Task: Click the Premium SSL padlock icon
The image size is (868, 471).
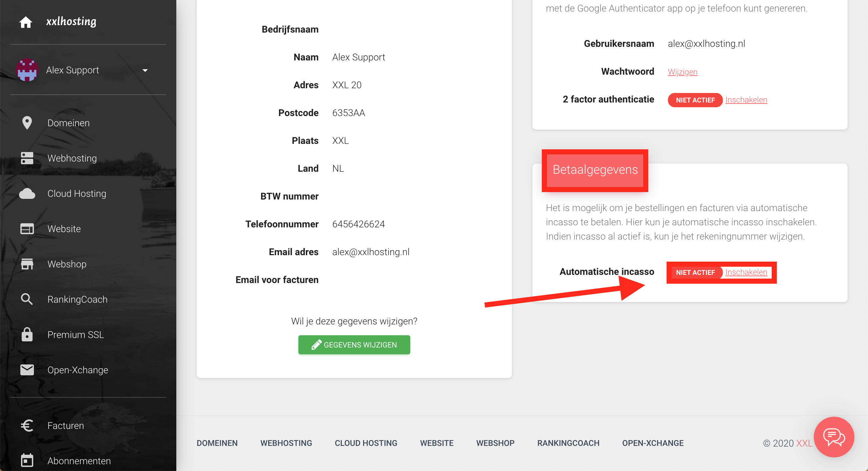Action: coord(27,335)
